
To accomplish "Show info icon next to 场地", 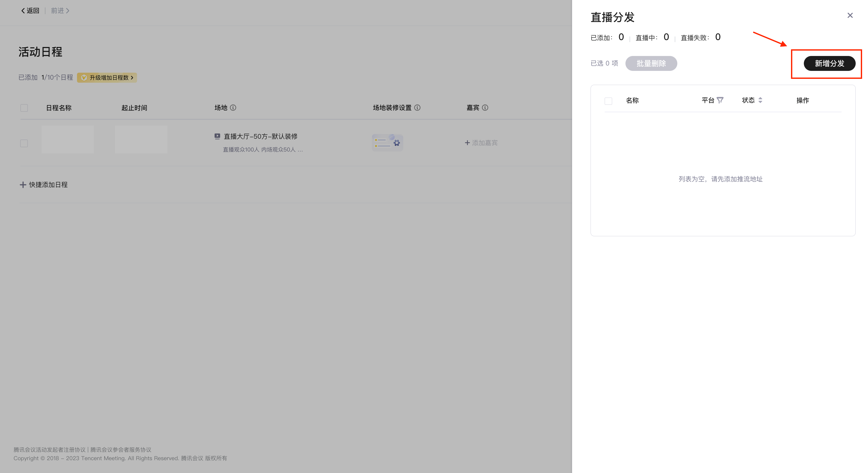I will tap(233, 108).
